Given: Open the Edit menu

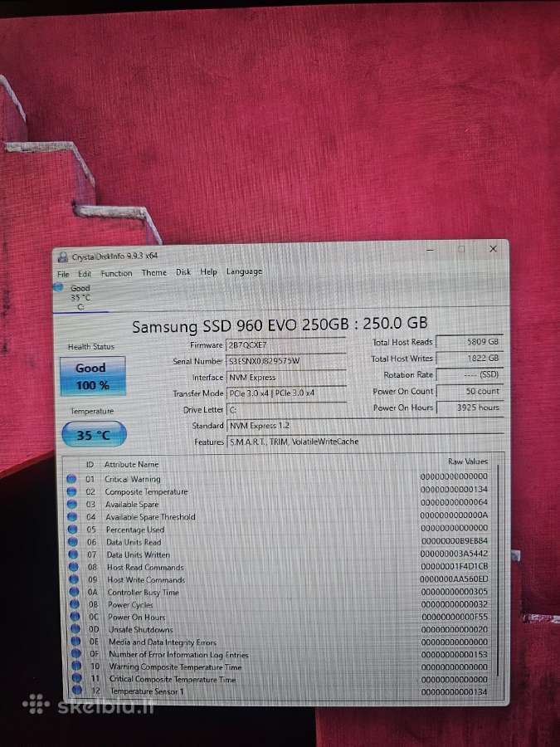Looking at the screenshot, I should click(85, 274).
